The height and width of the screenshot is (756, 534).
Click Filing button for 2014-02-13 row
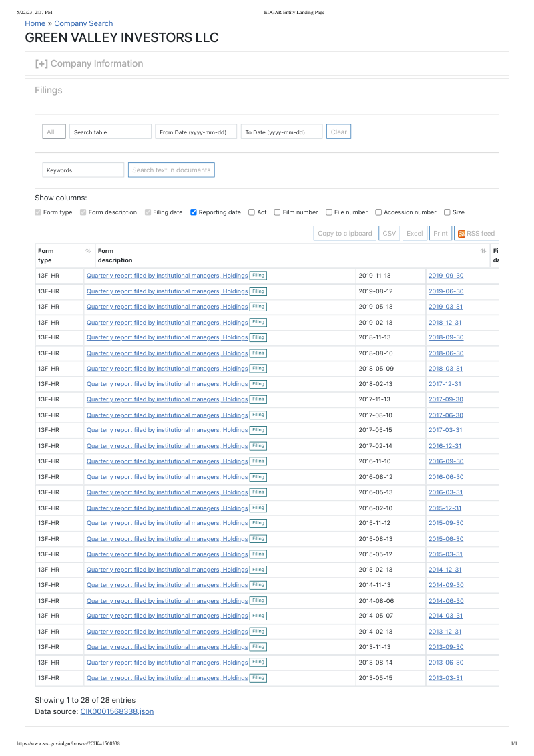point(258,632)
